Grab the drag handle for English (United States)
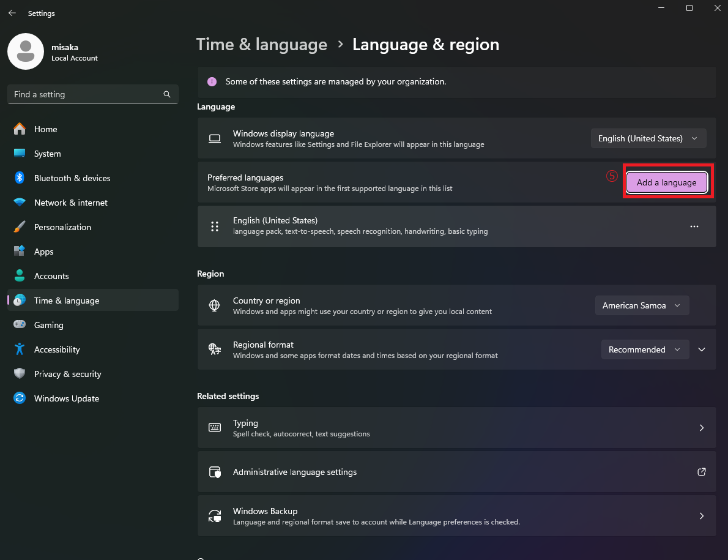Image resolution: width=728 pixels, height=560 pixels. tap(215, 226)
